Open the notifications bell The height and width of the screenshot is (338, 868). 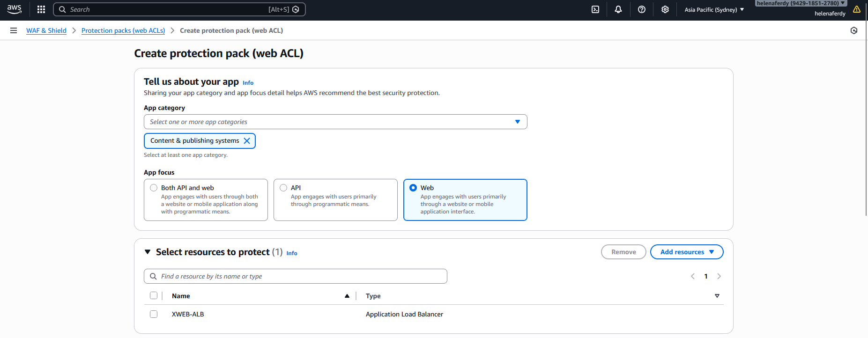click(618, 9)
